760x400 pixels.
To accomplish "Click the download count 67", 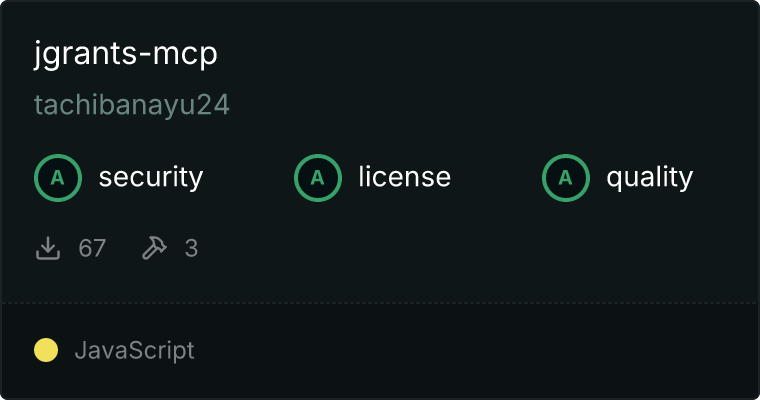I will pos(92,248).
